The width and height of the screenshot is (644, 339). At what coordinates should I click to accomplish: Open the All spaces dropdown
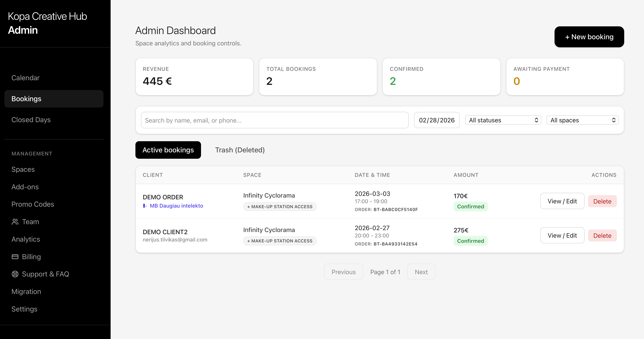pos(582,120)
